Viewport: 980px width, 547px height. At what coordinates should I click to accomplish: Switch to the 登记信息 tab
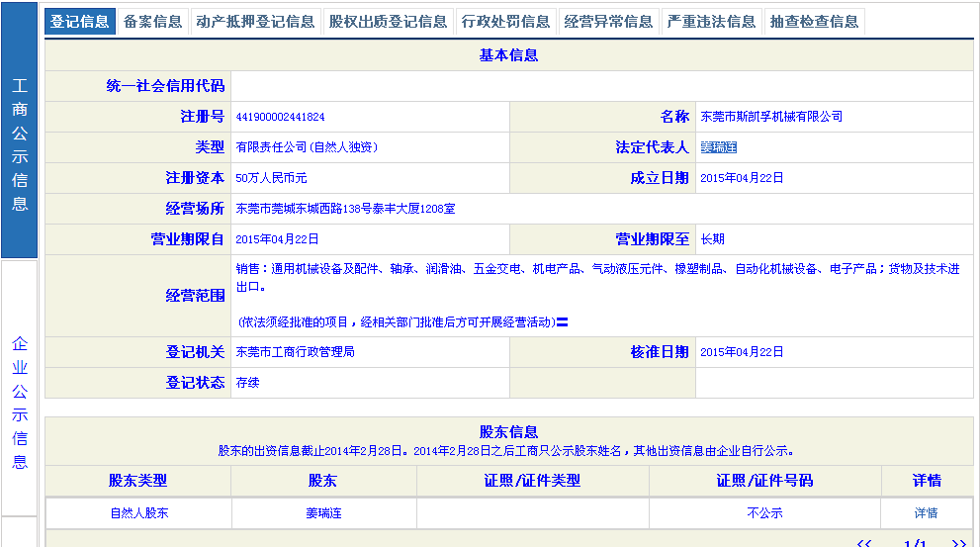[x=80, y=22]
